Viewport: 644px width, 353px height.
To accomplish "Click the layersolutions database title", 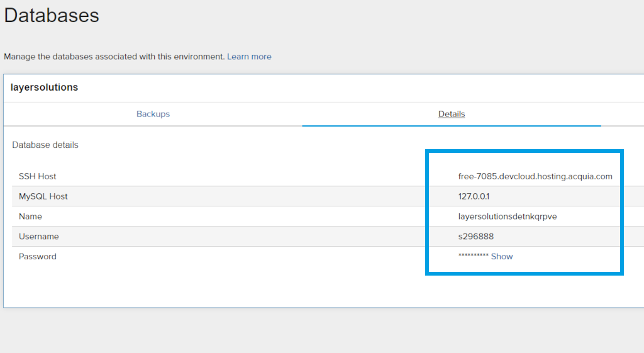I will [45, 87].
